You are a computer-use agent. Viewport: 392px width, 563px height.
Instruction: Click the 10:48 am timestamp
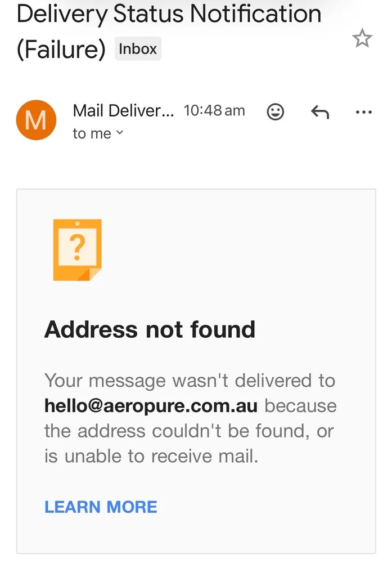point(214,111)
